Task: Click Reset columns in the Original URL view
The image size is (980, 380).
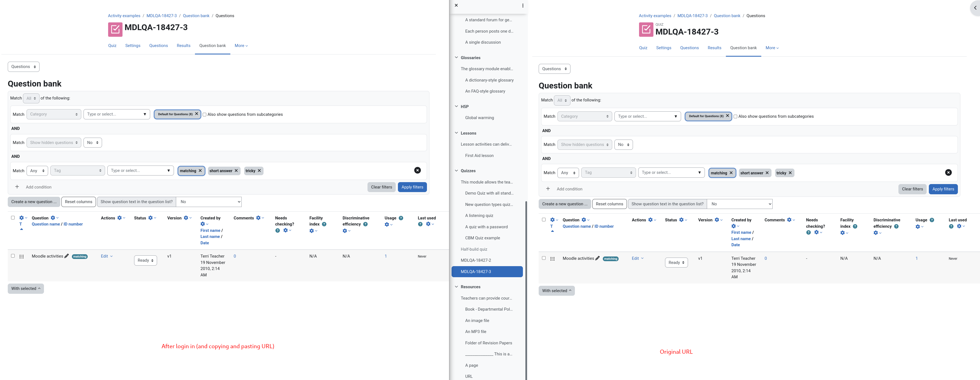Action: [609, 204]
